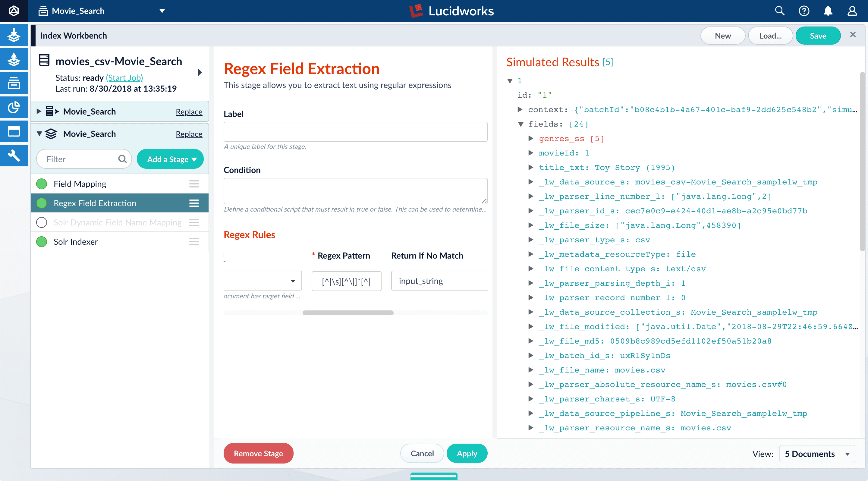
Task: Open the Analytics pie-chart sidebar icon
Action: tap(14, 108)
